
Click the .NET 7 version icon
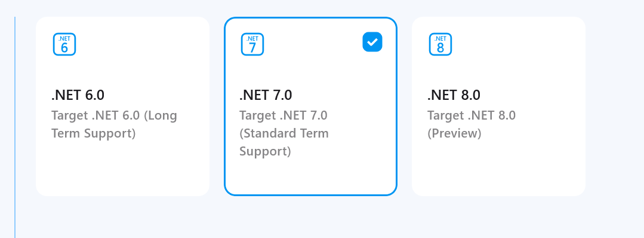252,44
